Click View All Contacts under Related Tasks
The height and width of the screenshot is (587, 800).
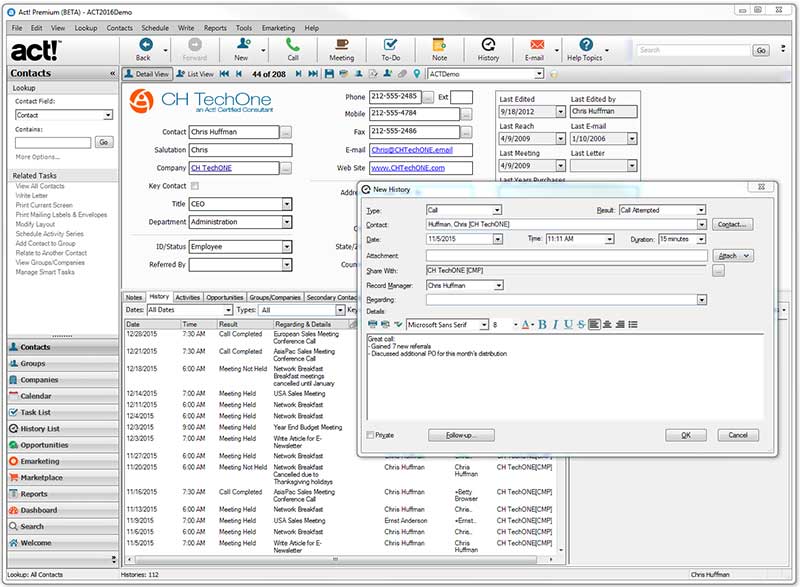point(40,186)
